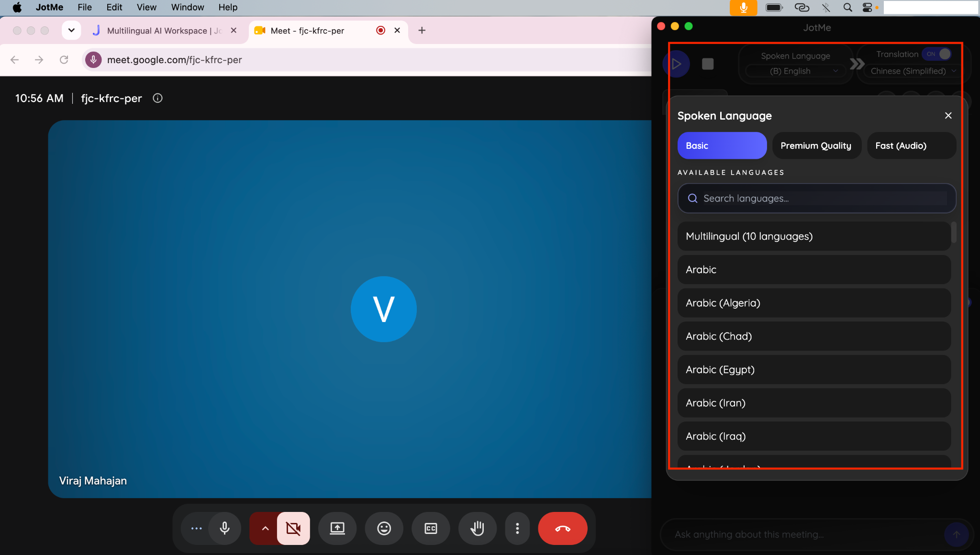Click the JotMe play button
Image resolution: width=980 pixels, height=555 pixels.
(676, 64)
